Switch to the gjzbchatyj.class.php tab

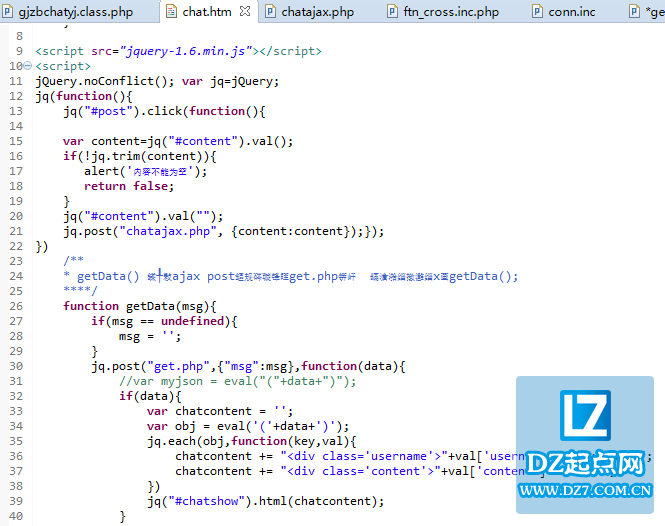(75, 12)
